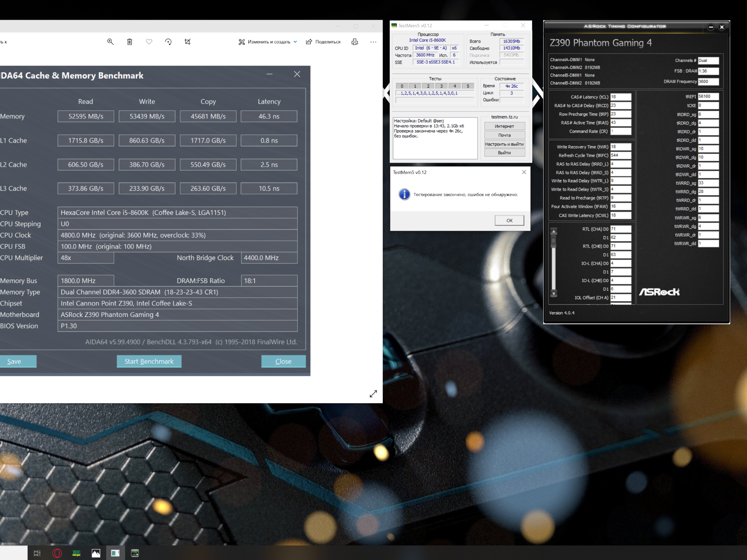Open the Opera browser from taskbar
The image size is (747, 560).
tap(57, 553)
